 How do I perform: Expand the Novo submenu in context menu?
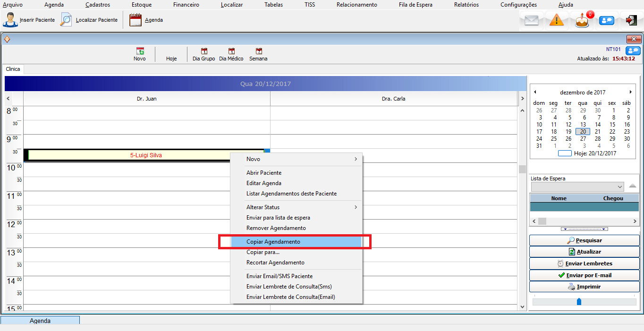[x=355, y=159]
